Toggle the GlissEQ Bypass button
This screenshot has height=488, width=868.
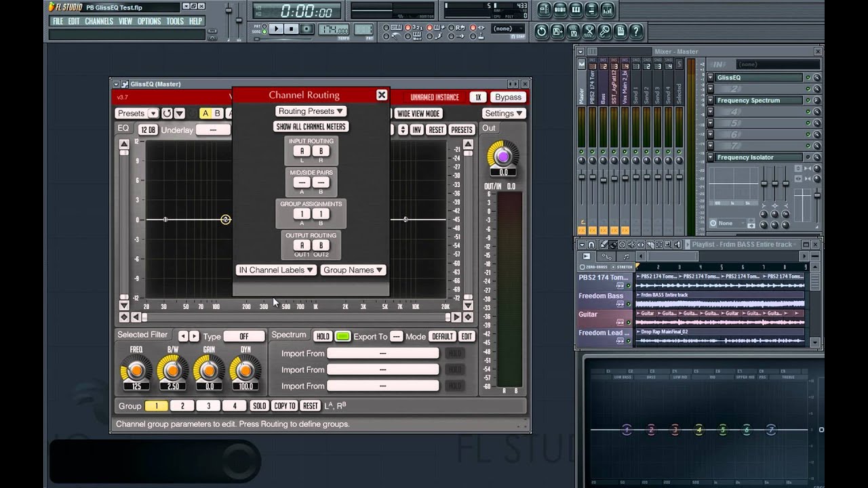coord(508,97)
